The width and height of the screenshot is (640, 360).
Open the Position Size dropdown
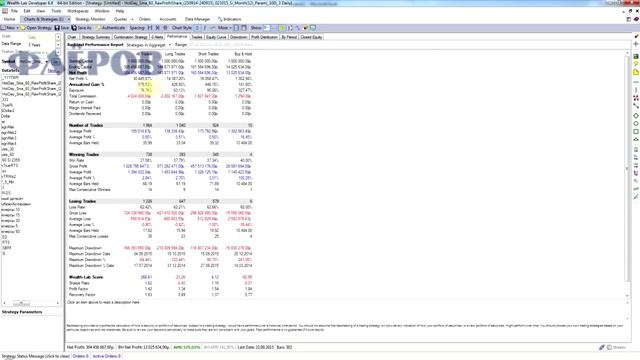pyautogui.click(x=58, y=52)
